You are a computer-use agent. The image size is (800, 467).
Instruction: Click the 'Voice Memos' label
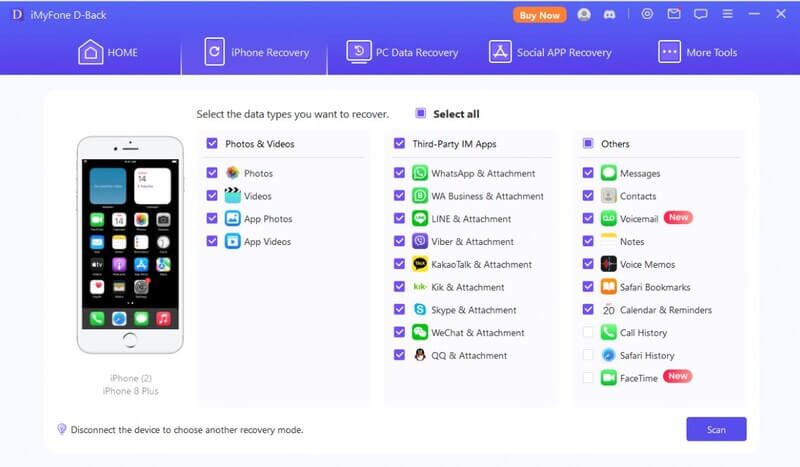pos(647,264)
